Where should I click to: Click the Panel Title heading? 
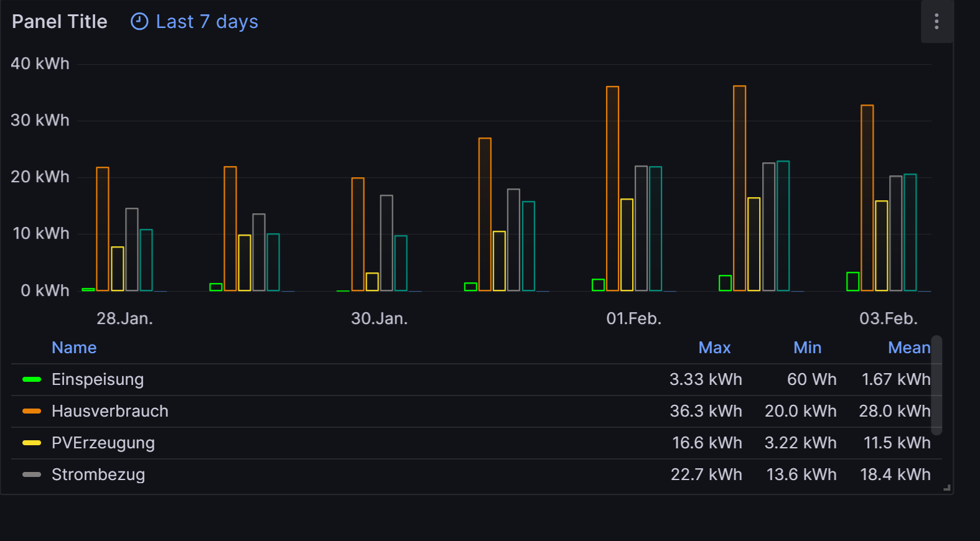tap(60, 22)
